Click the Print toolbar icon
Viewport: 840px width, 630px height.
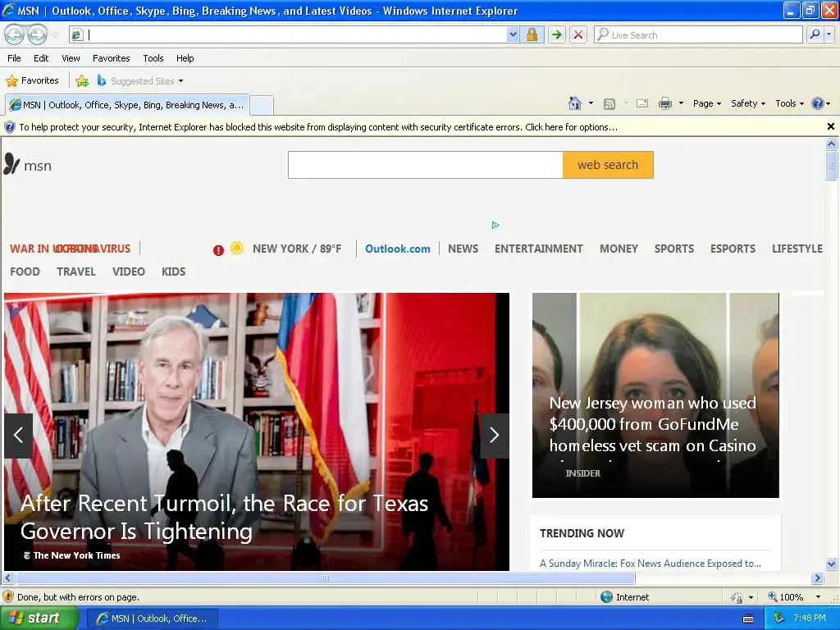tap(664, 104)
